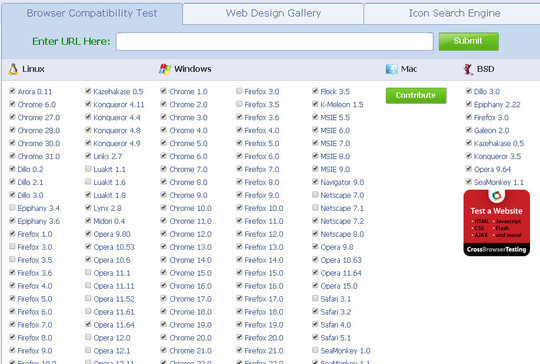Viewport: 540px width, 364px height.
Task: Click the Midori 0.4 label
Action: pyautogui.click(x=109, y=221)
